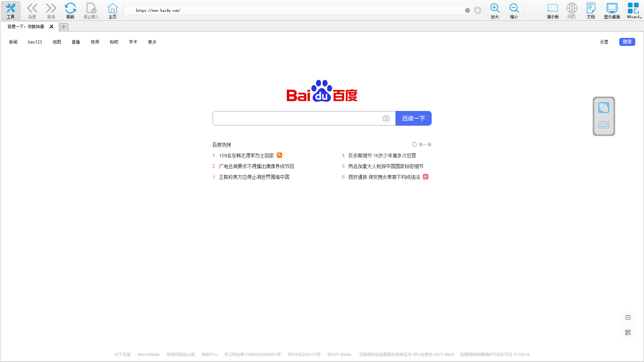This screenshot has height=362, width=644.
Task: Click the 缩小 zoom out icon
Action: (514, 10)
